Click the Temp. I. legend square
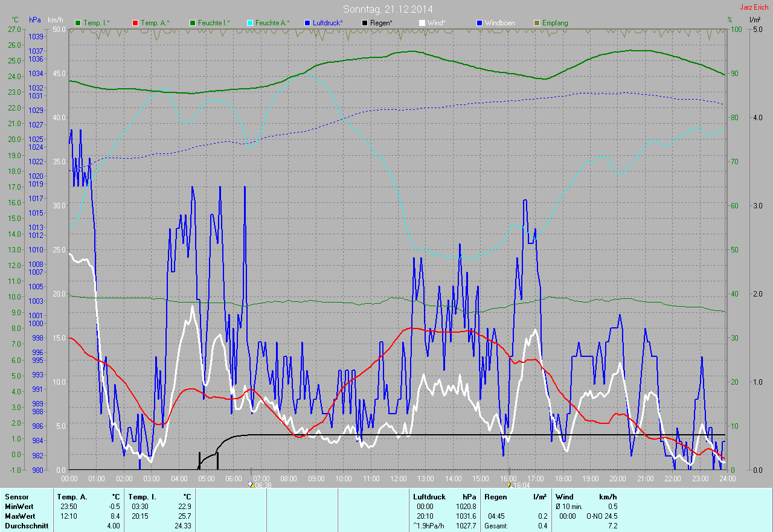The image size is (773, 532). pos(78,23)
